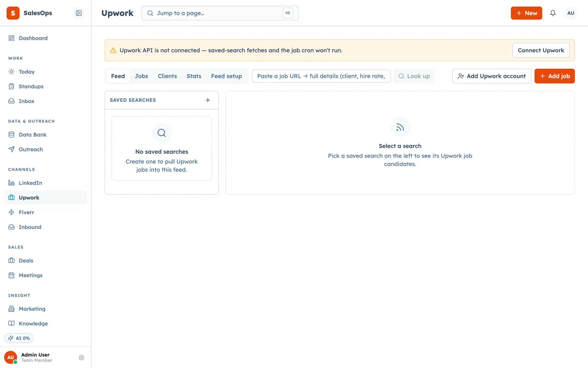Click the orange New button

(x=526, y=13)
